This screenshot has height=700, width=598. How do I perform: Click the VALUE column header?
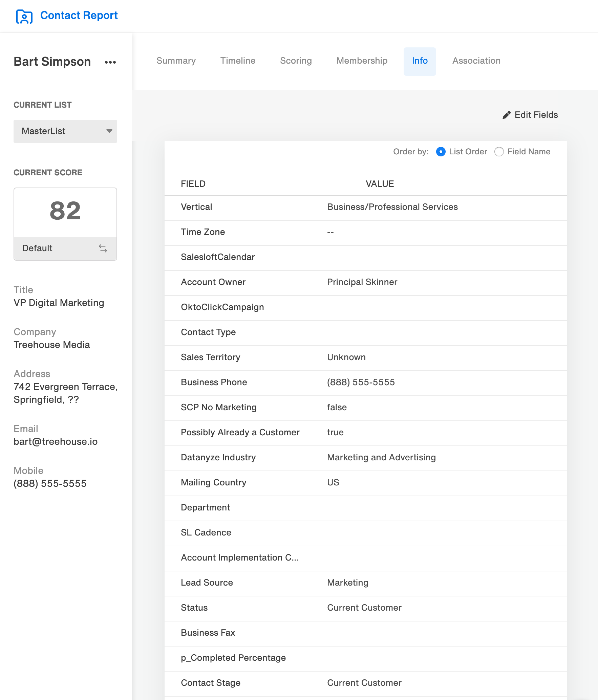pos(380,184)
